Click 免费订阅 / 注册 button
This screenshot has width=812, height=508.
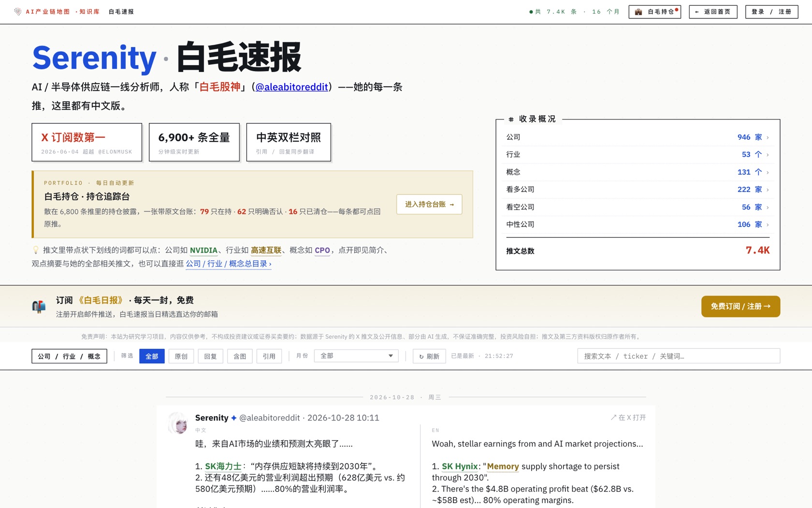pos(740,306)
